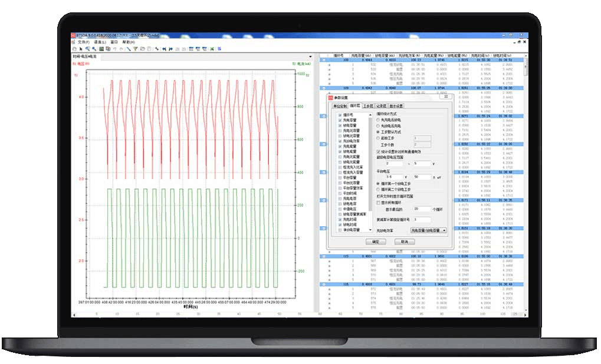Click the 确定 button in dialog

376,241
